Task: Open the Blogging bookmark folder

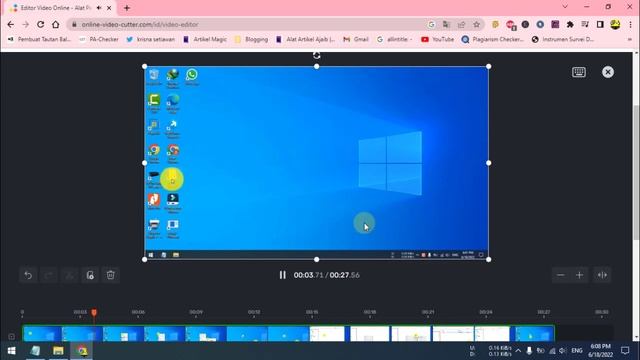Action: point(251,39)
